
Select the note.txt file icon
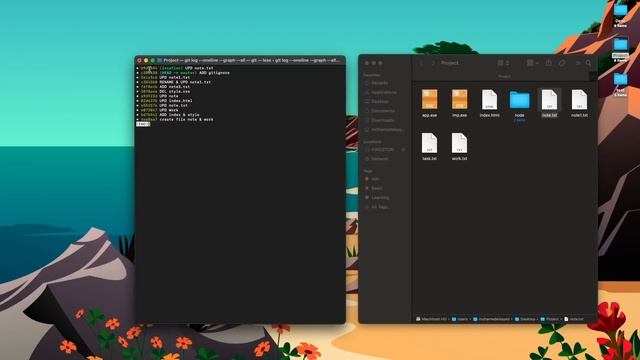549,100
